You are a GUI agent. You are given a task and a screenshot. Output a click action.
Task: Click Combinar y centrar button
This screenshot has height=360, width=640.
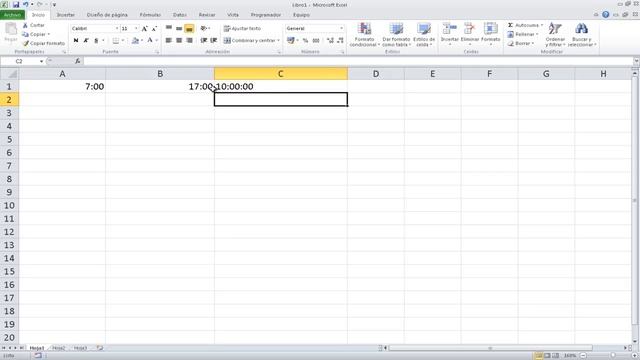[x=249, y=40]
